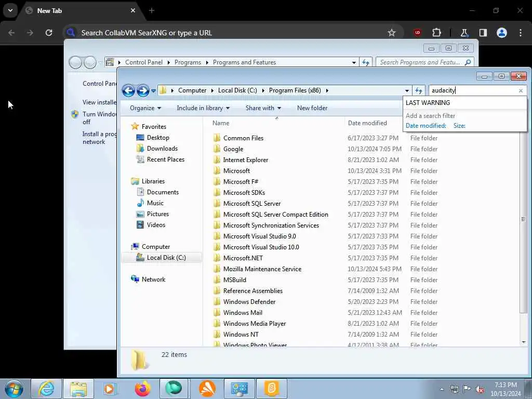This screenshot has width=532, height=399.
Task: Open the uBlock Origin extension icon
Action: [x=417, y=33]
